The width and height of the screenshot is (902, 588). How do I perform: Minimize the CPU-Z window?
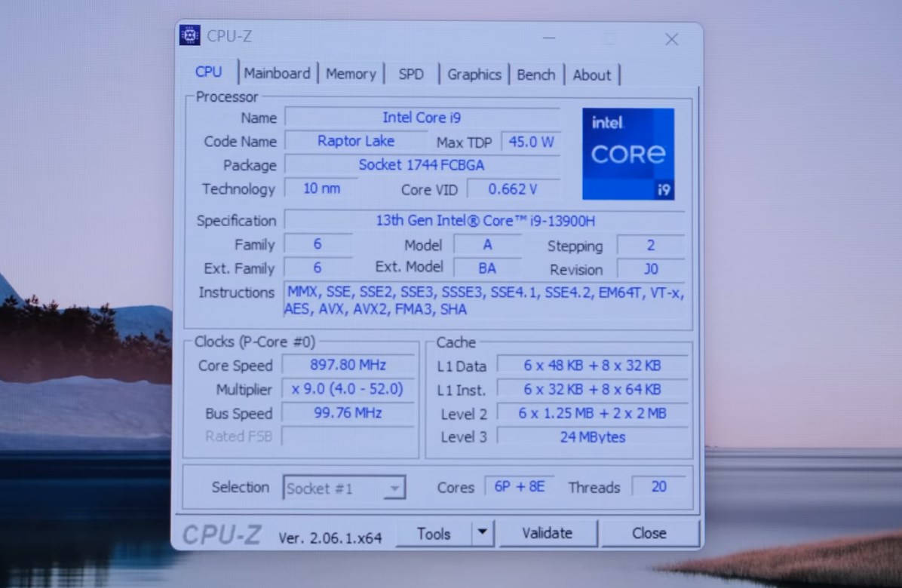549,38
